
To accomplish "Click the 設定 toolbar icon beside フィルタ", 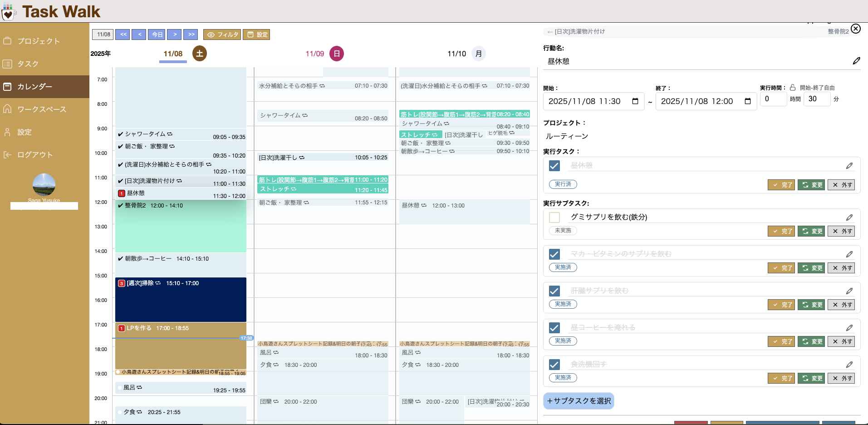I will tap(250, 35).
